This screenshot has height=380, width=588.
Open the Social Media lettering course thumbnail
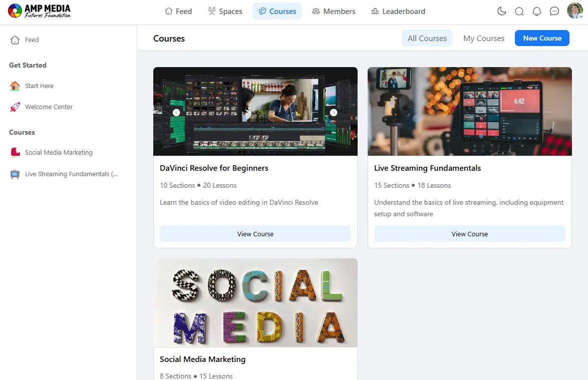(255, 303)
